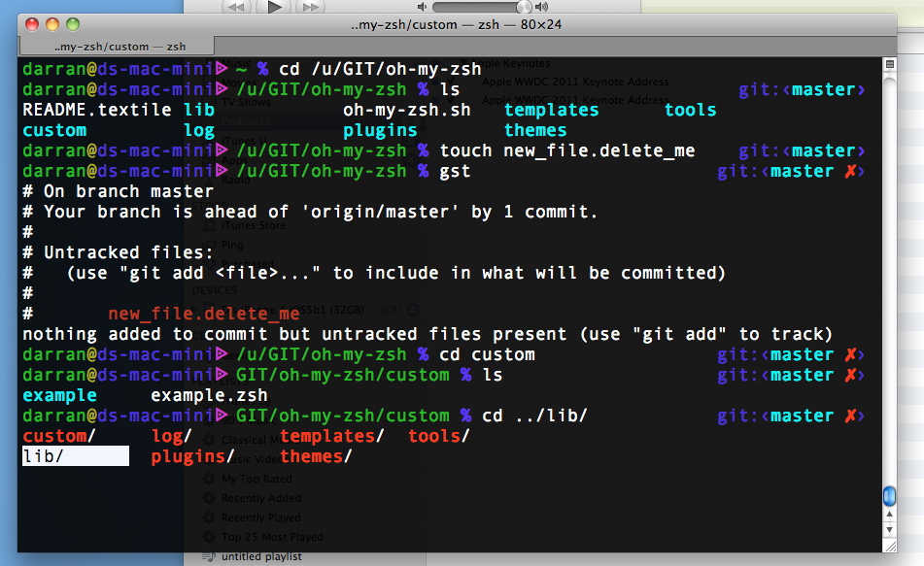Image resolution: width=924 pixels, height=566 pixels.
Task: Zoom the terminal using the green button
Action: pyautogui.click(x=73, y=25)
